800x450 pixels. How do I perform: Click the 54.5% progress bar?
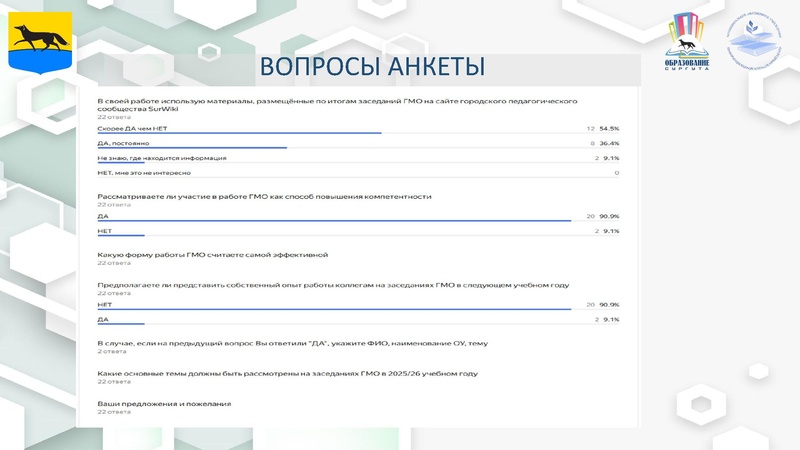point(239,133)
